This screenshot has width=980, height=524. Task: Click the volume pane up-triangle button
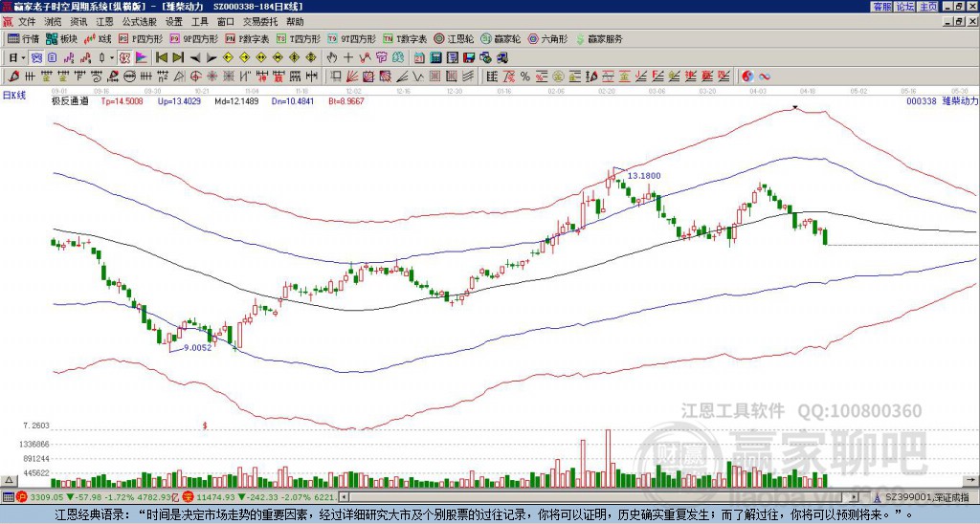9,480
